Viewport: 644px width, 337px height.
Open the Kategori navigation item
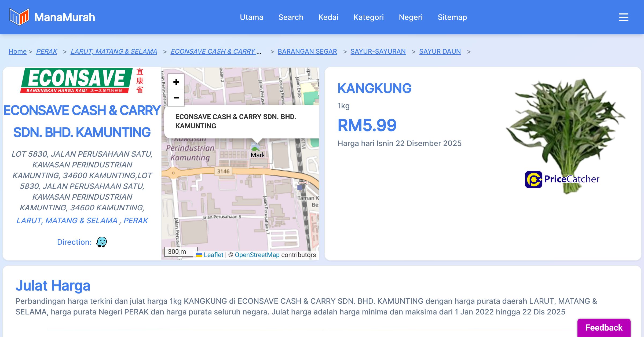(368, 17)
